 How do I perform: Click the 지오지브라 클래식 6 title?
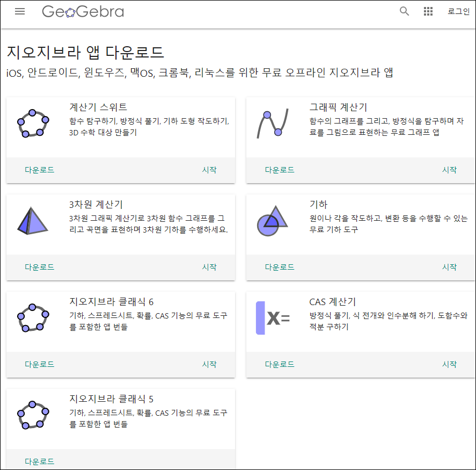112,302
